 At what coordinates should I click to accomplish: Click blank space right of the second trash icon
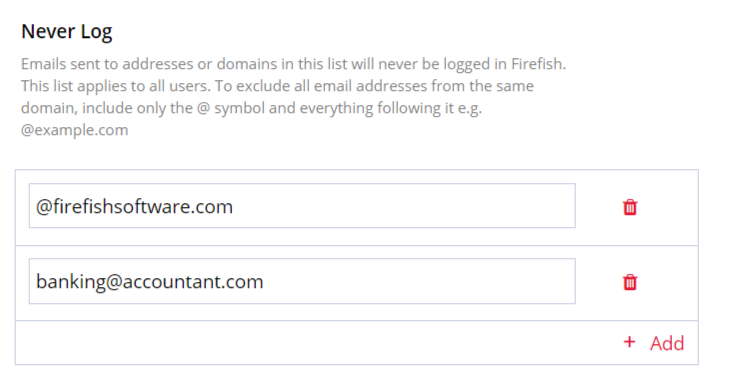pos(668,282)
